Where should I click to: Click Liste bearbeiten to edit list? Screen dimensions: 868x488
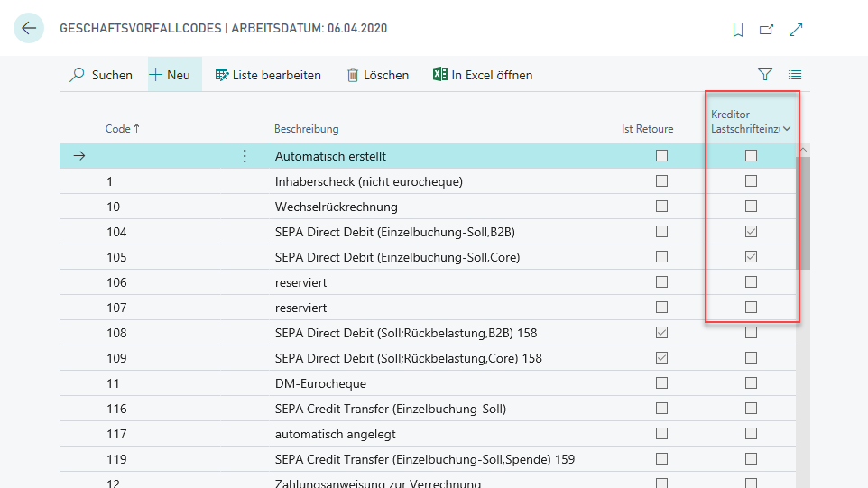pos(268,75)
